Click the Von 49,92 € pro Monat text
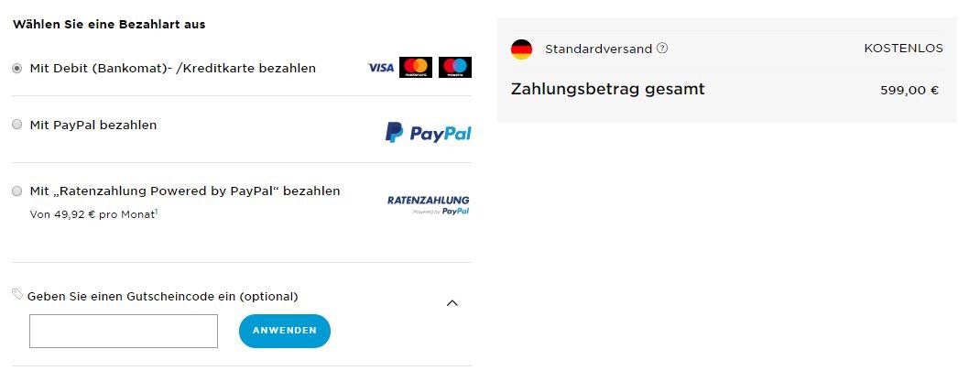 click(x=93, y=214)
